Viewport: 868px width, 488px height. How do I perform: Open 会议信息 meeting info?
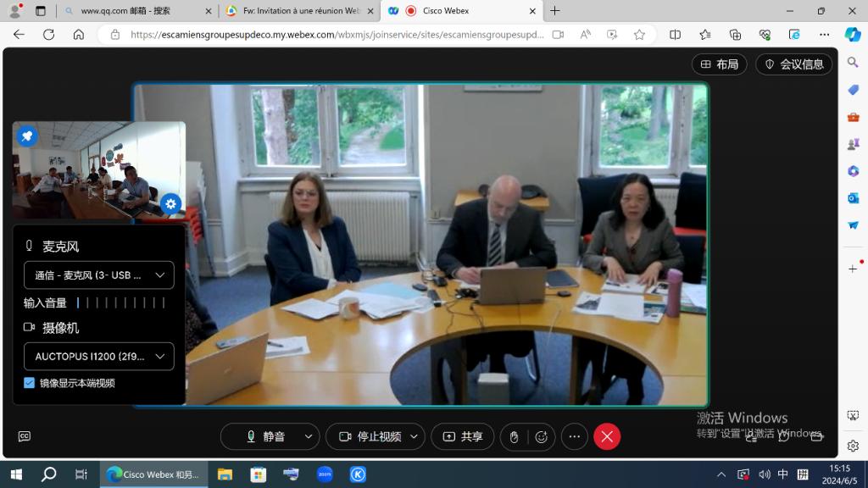click(793, 64)
